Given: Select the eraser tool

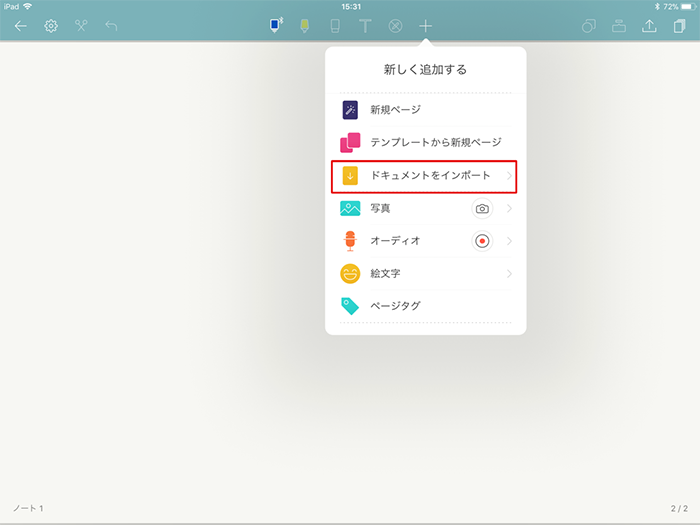Looking at the screenshot, I should 335,26.
